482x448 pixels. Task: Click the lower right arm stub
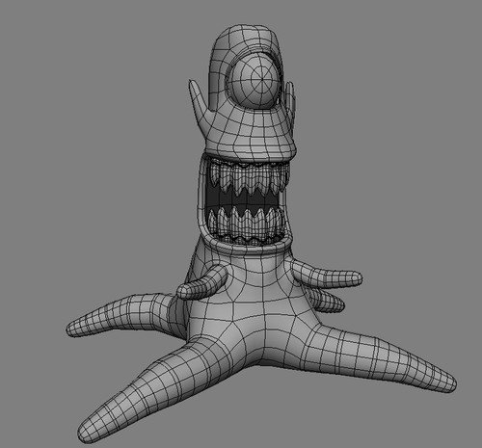point(326,301)
